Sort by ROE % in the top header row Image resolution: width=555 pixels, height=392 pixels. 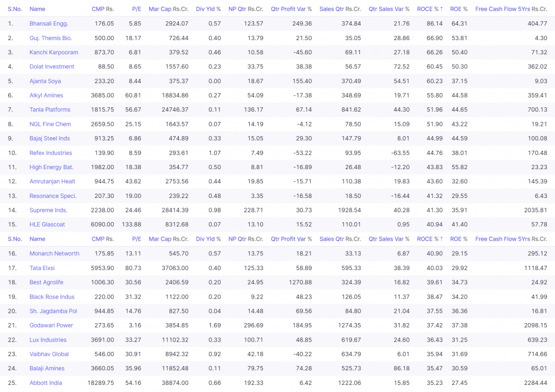459,9
